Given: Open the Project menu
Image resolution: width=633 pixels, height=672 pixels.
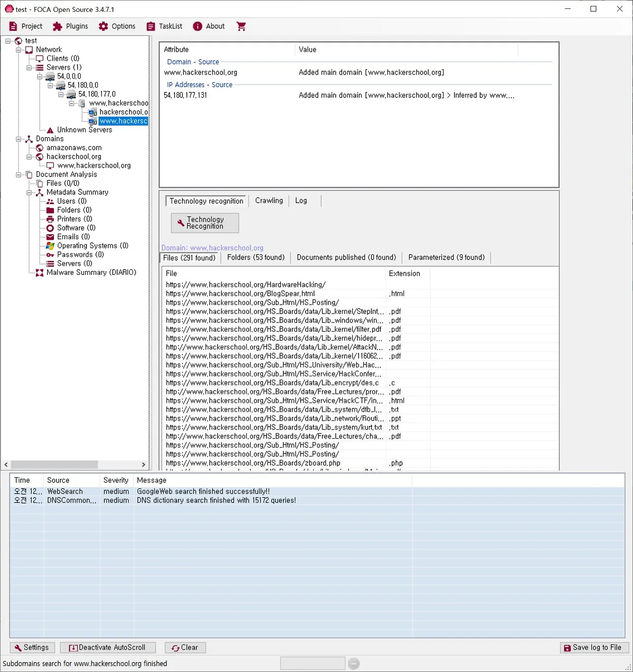Looking at the screenshot, I should tap(26, 26).
